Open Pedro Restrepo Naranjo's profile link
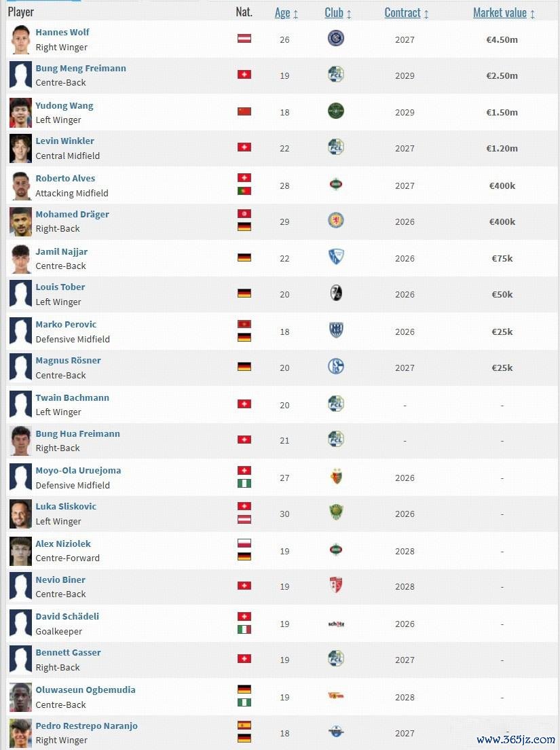Viewport: 560px width, 750px height. click(x=86, y=726)
